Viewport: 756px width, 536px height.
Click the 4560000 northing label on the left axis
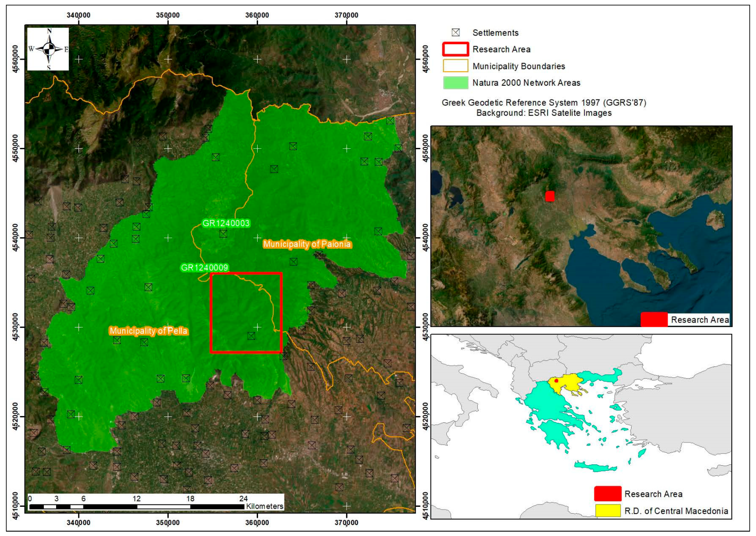[16, 59]
